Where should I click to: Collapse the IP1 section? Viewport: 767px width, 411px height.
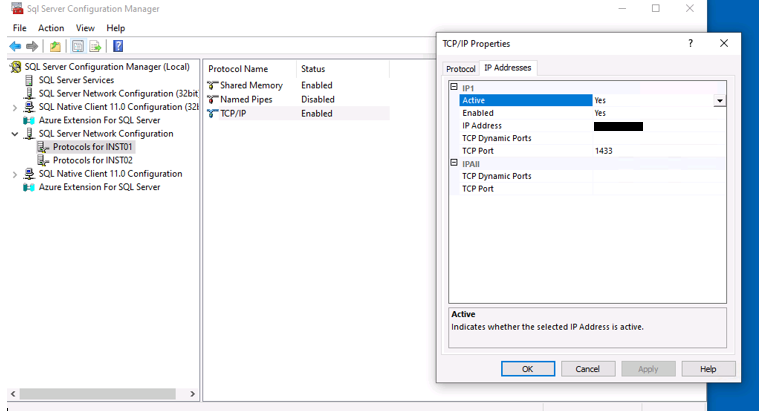point(454,88)
